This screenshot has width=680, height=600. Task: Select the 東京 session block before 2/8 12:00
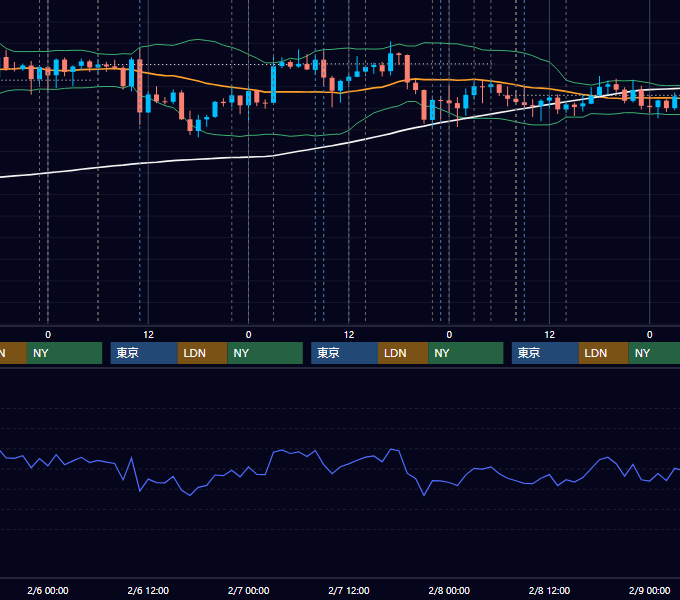click(x=545, y=353)
